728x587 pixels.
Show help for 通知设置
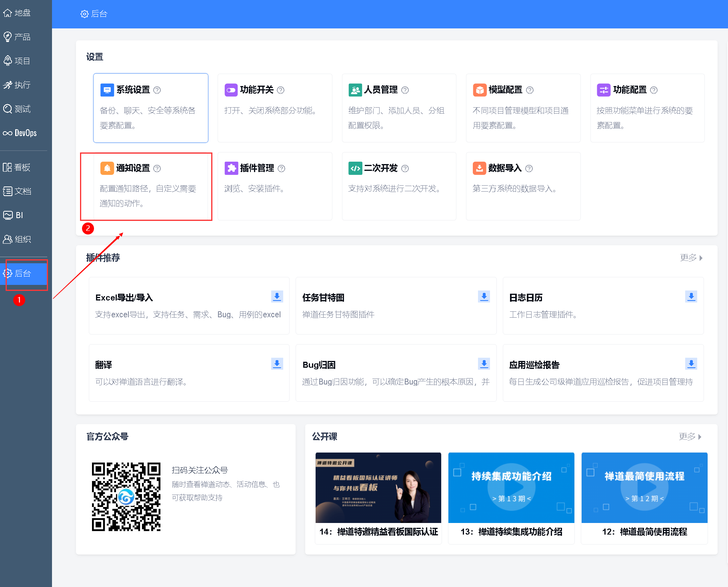click(x=157, y=168)
